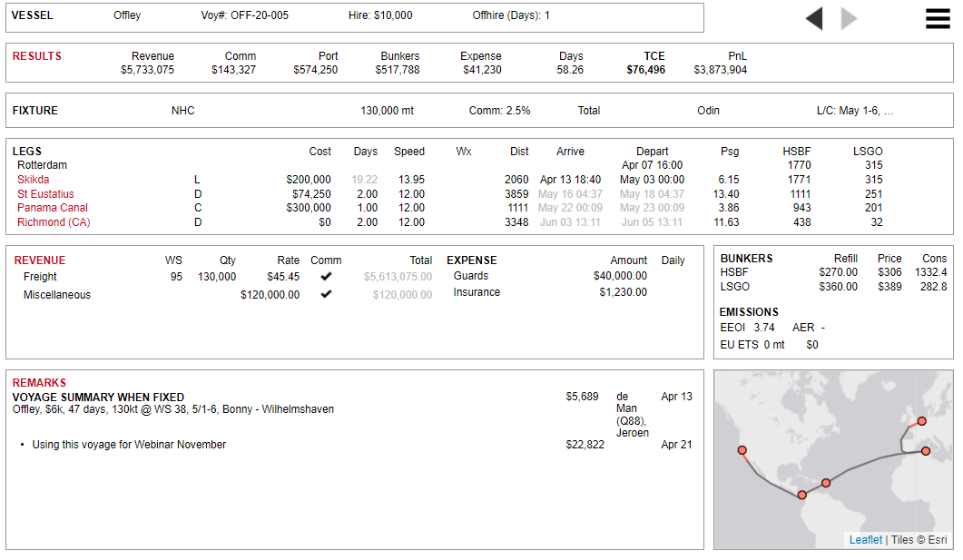Open the hamburger menu icon

pyautogui.click(x=938, y=18)
